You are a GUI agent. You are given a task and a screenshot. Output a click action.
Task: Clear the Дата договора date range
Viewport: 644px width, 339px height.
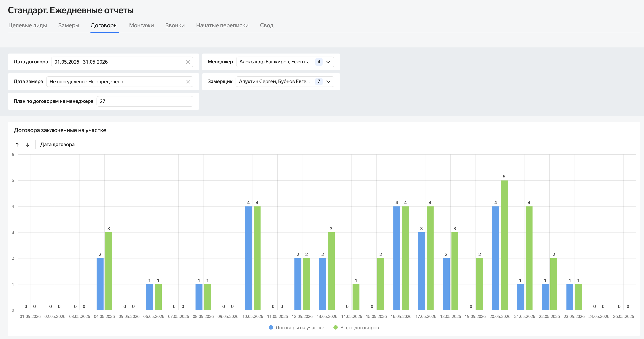188,62
